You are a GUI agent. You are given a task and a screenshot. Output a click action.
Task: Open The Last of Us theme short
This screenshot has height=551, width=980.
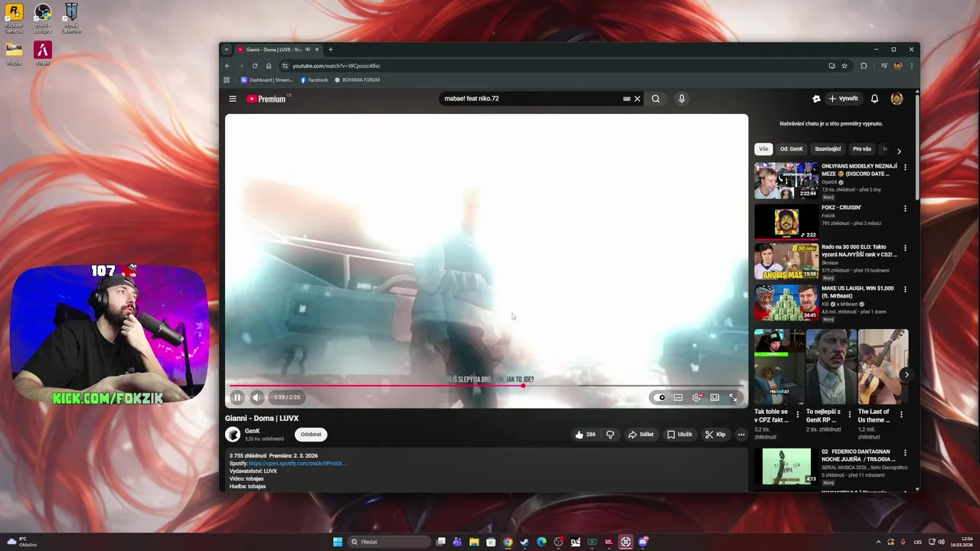883,367
